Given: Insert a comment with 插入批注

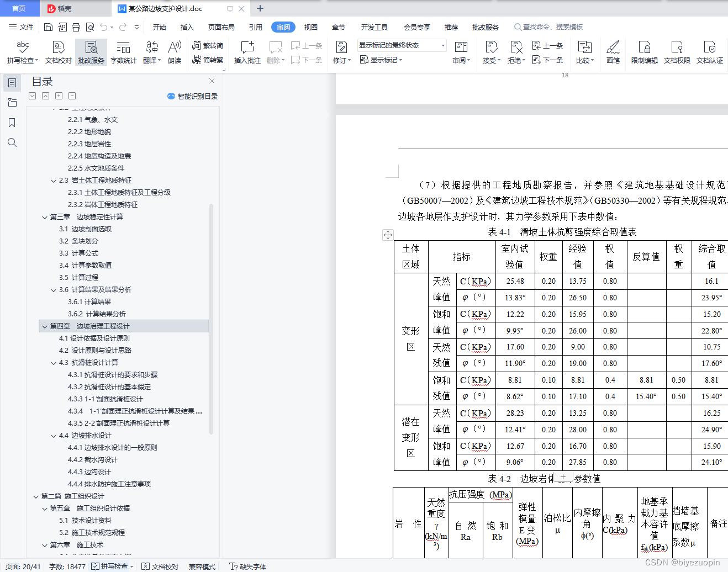Looking at the screenshot, I should [x=247, y=52].
